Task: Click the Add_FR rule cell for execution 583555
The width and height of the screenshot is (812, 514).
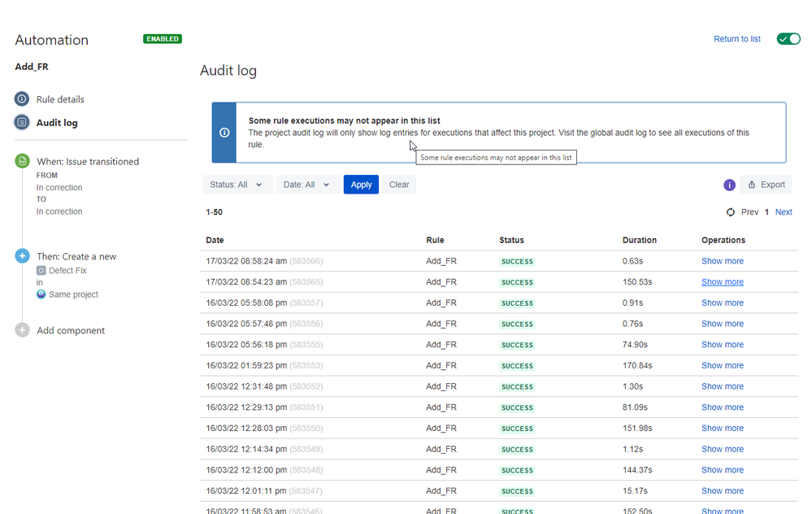Action: [441, 345]
